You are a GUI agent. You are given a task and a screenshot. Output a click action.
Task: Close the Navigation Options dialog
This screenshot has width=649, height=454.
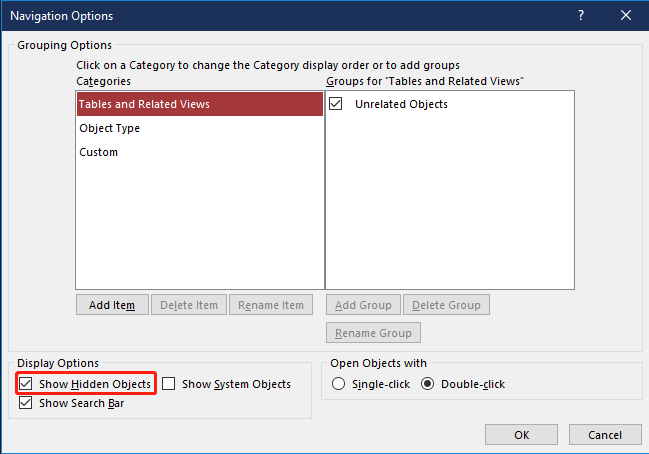pyautogui.click(x=626, y=16)
